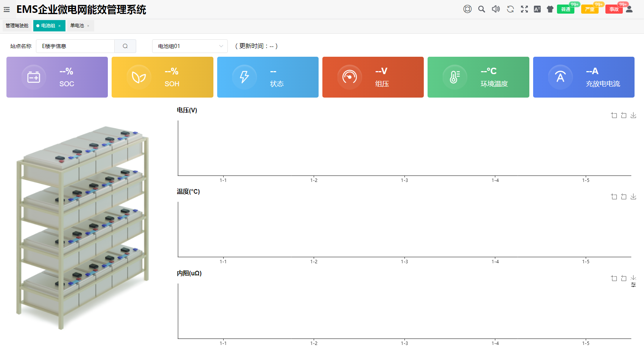The height and width of the screenshot is (351, 644).
Task: Click the 组压 gauge icon
Action: tap(350, 77)
